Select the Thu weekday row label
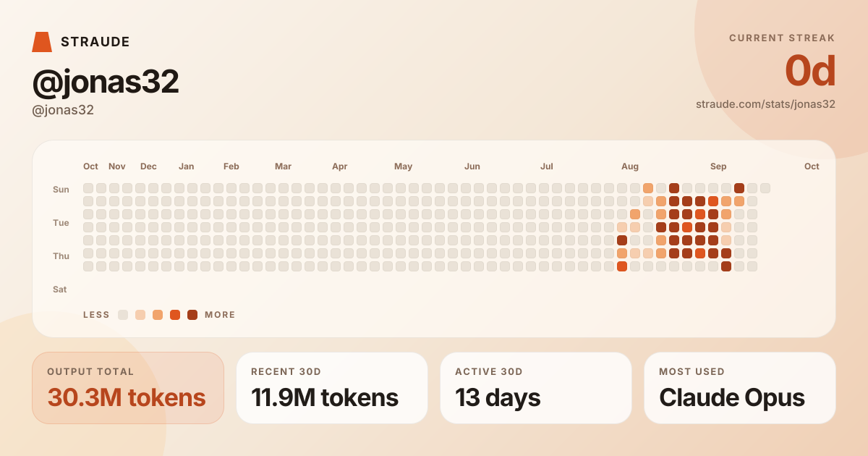This screenshot has width=868, height=456. 61,256
